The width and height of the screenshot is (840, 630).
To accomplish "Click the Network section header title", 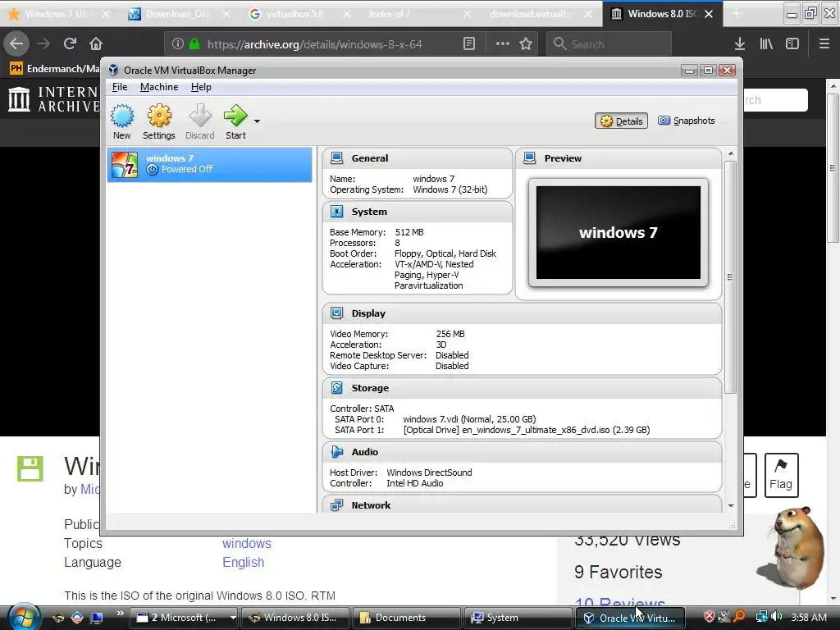I will point(371,505).
